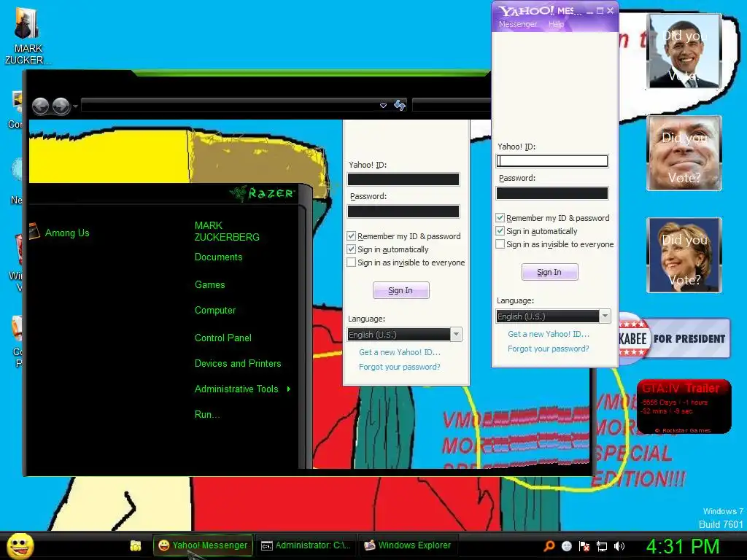Click the Razer logo in the Start menu
747x560 pixels.
(263, 193)
